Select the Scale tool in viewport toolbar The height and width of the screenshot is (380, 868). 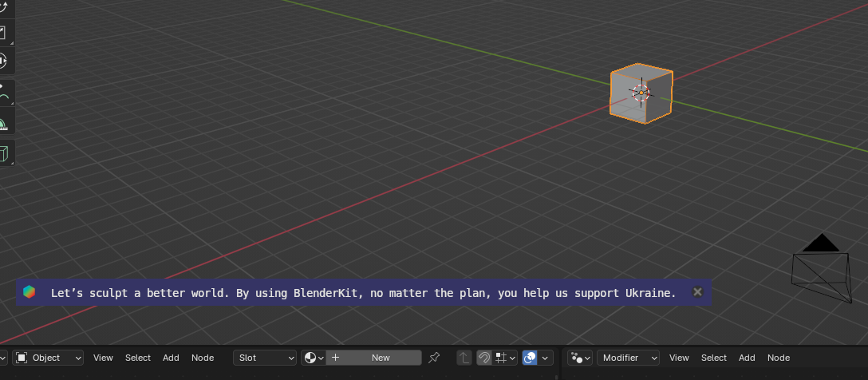tap(2, 33)
